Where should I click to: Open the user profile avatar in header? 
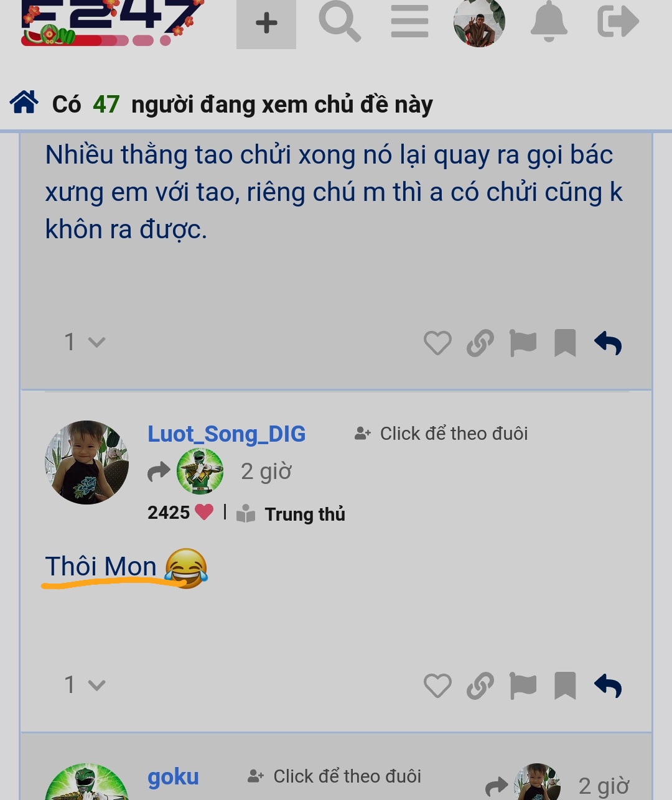(x=479, y=22)
